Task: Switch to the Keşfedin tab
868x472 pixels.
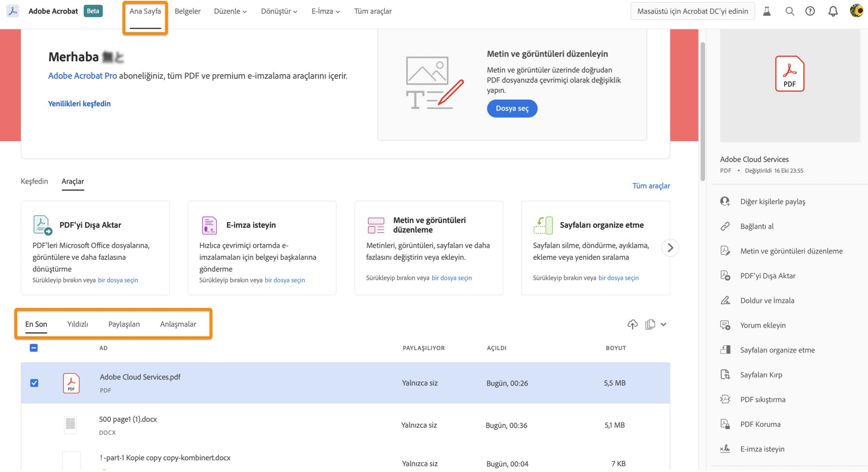Action: 34,182
